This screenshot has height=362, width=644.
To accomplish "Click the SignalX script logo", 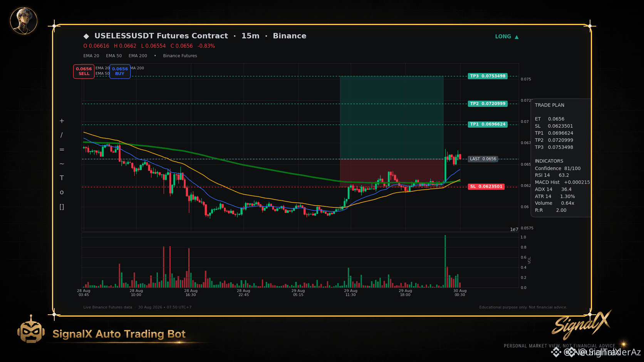I will pos(582,324).
